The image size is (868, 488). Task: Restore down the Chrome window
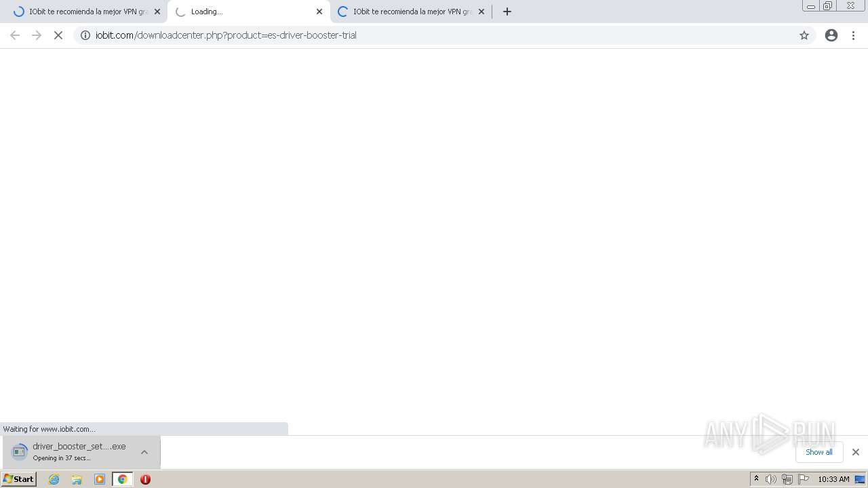pos(828,6)
